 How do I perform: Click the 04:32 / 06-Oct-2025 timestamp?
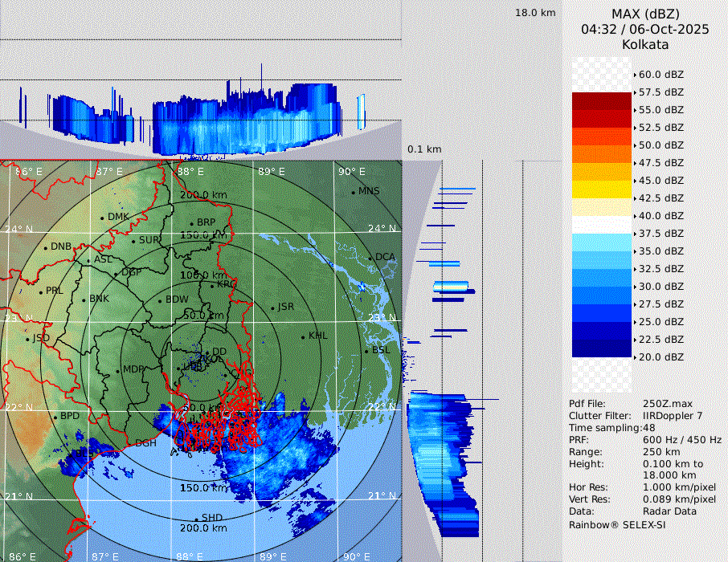tap(645, 29)
